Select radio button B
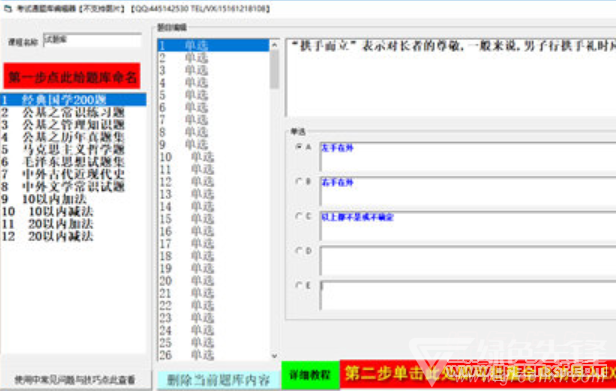 [299, 181]
